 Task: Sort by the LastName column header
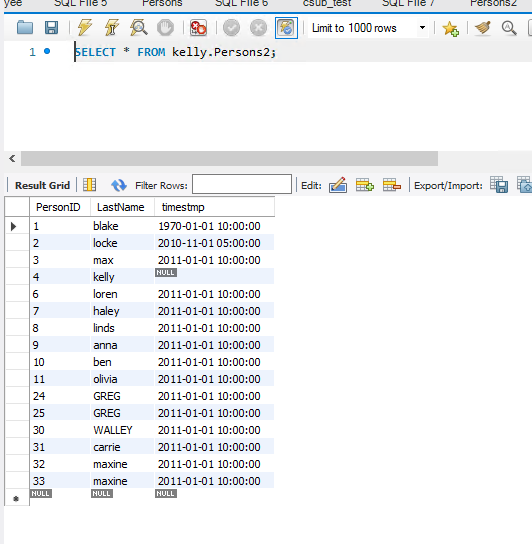tap(122, 207)
